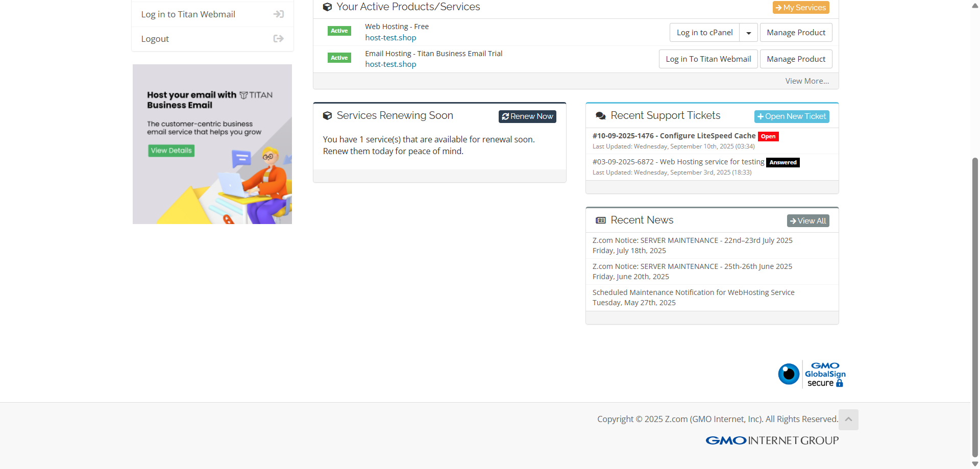Viewport: 980px width, 469px height.
Task: Select Logout in the sidebar menu
Action: pos(212,39)
